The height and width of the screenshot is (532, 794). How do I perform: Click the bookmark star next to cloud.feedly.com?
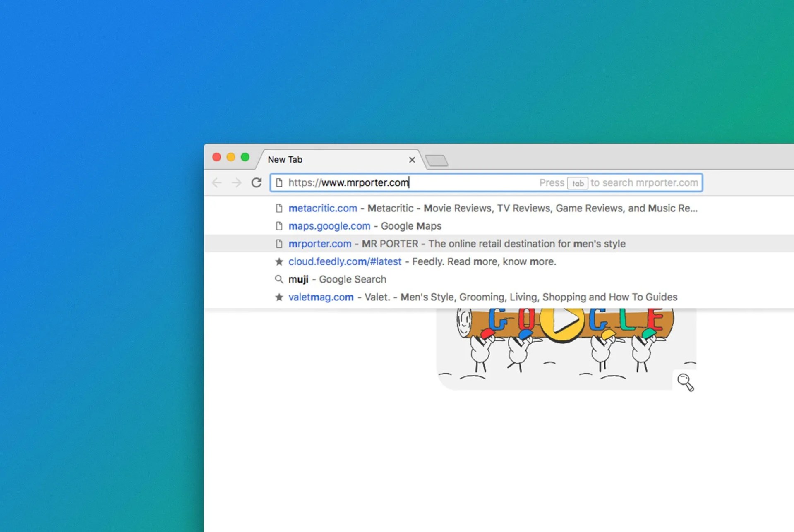(x=279, y=261)
